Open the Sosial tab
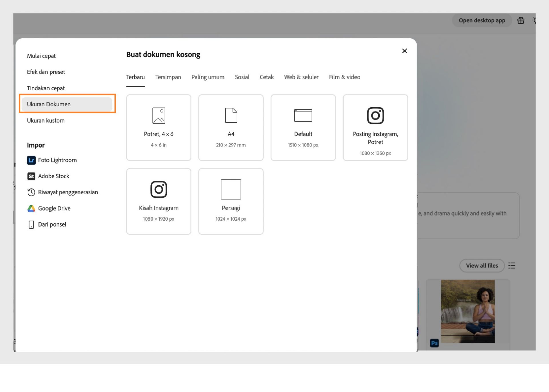The height and width of the screenshot is (392, 549). point(242,77)
